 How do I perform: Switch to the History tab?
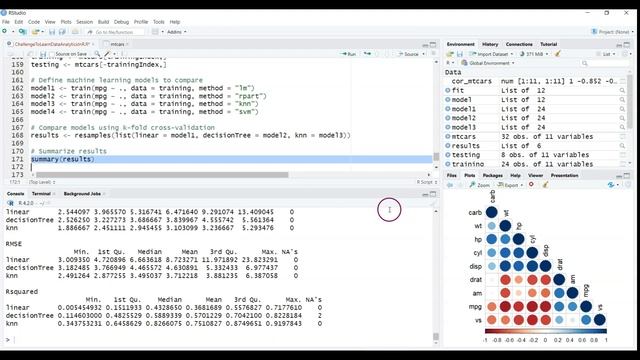(x=490, y=44)
